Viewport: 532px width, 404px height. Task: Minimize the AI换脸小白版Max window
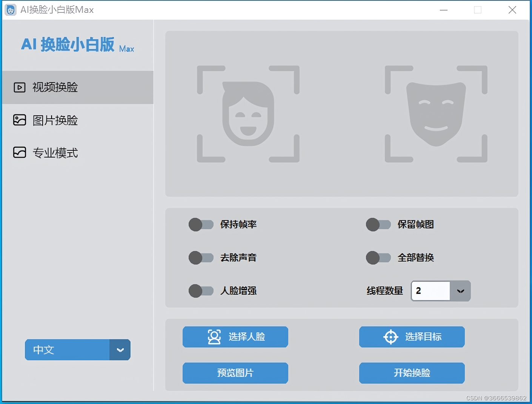(x=444, y=10)
